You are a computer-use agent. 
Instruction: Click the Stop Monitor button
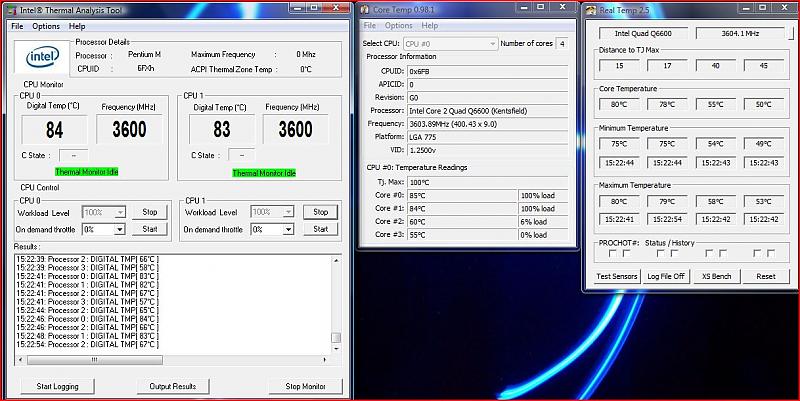click(x=306, y=386)
